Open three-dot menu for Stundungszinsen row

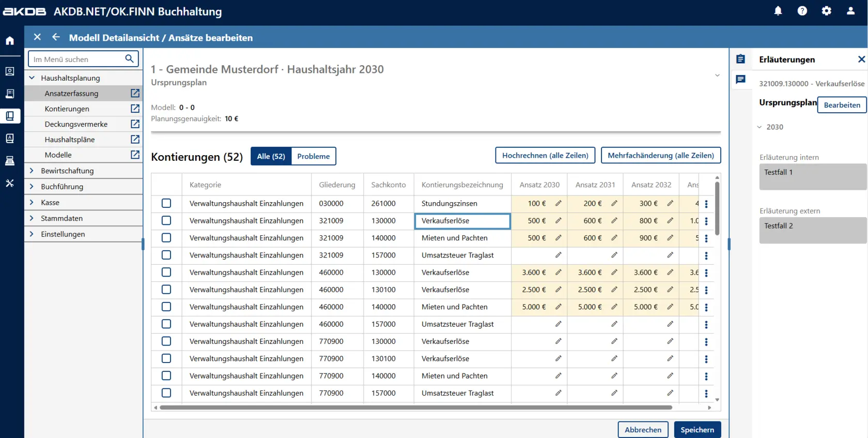point(706,204)
